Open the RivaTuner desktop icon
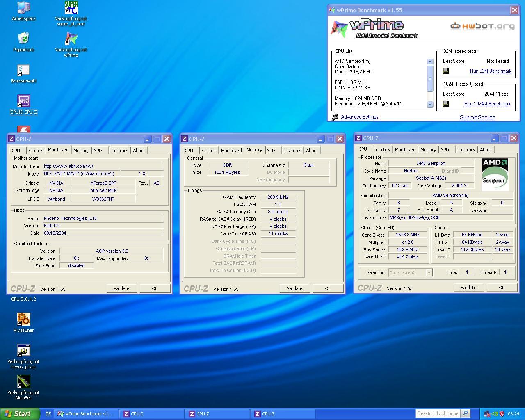This screenshot has height=420, width=525. [x=23, y=323]
